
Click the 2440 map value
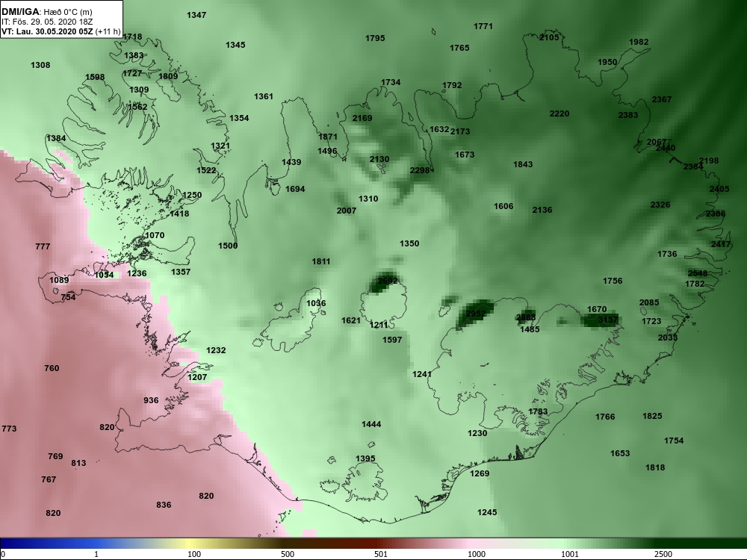[666, 148]
